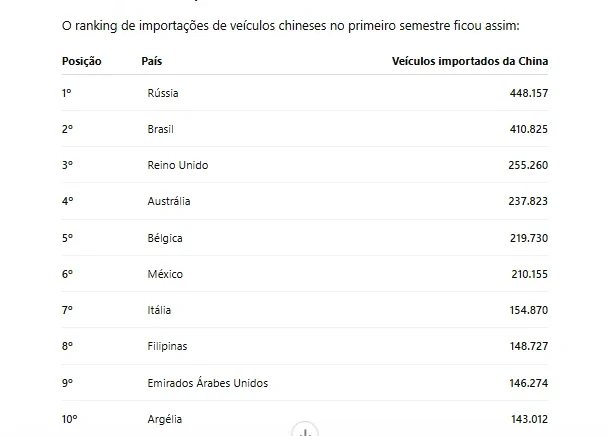Image resolution: width=611 pixels, height=436 pixels.
Task: Click the intro sentence about ranking de importações
Action: [x=291, y=26]
